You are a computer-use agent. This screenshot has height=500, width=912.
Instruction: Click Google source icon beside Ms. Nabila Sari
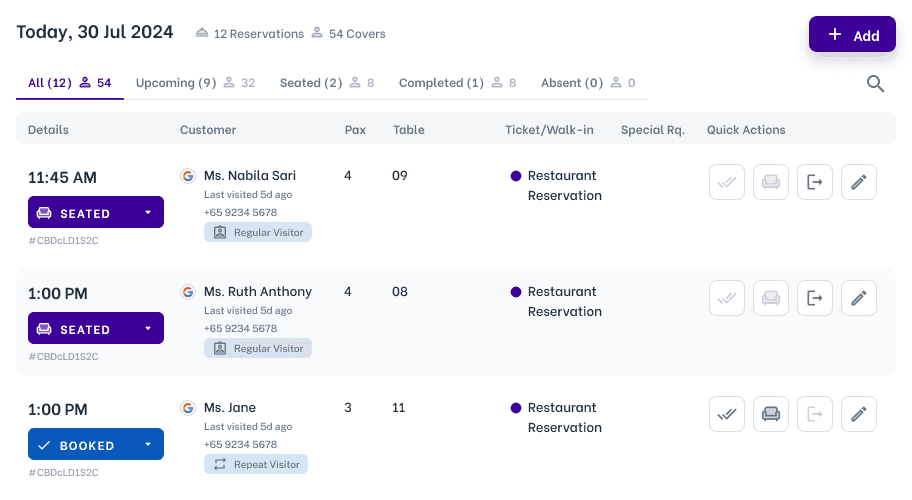tap(187, 176)
